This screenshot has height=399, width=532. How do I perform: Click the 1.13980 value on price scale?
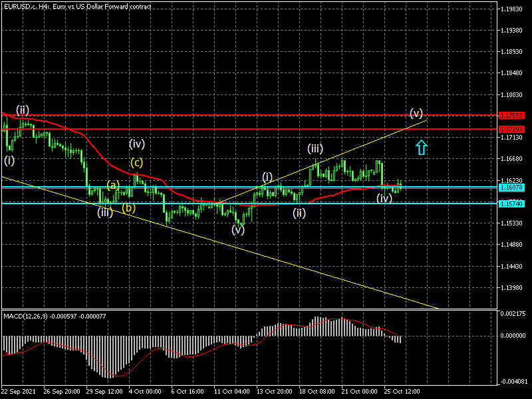(x=511, y=288)
